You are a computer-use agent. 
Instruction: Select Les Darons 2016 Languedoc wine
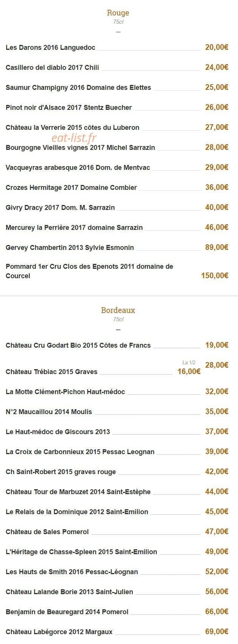point(51,48)
